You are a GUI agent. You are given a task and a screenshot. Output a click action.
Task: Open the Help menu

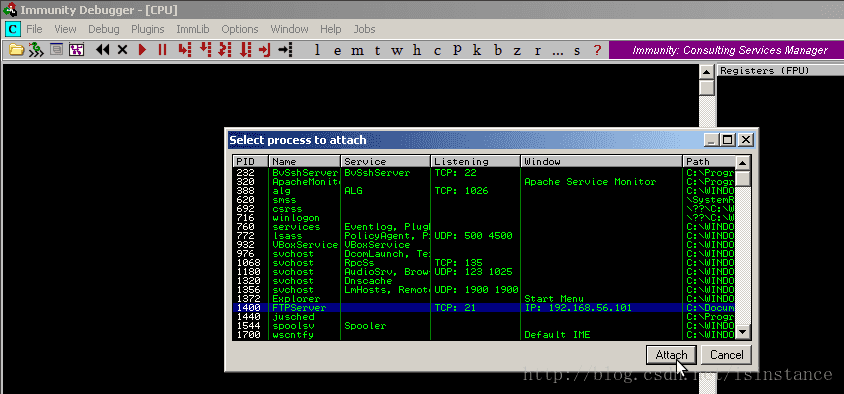(330, 29)
